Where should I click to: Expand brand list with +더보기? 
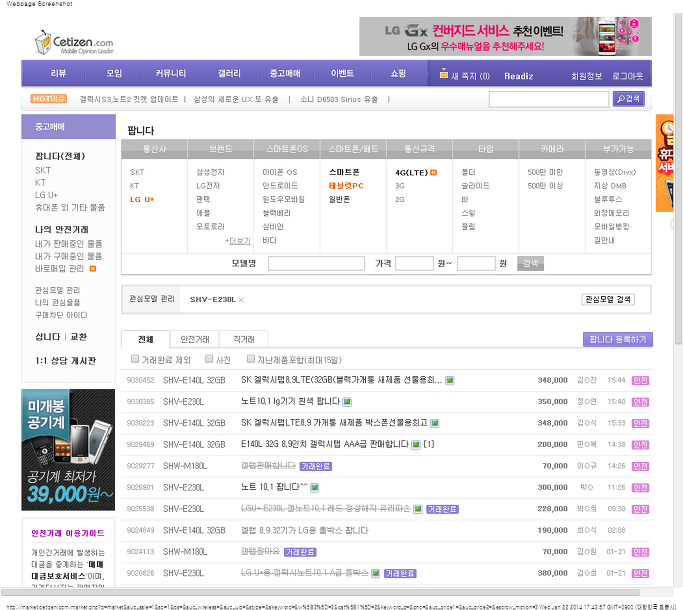tap(238, 241)
